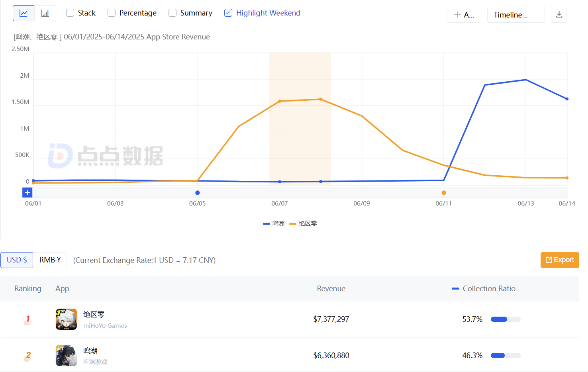
Task: Uncheck Highlight Weekend option
Action: pos(228,13)
